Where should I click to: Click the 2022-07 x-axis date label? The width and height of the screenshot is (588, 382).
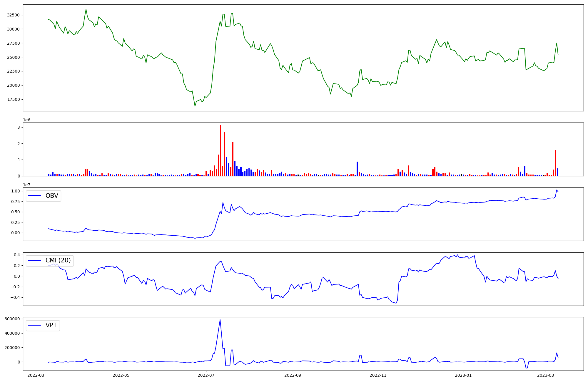[206, 375]
